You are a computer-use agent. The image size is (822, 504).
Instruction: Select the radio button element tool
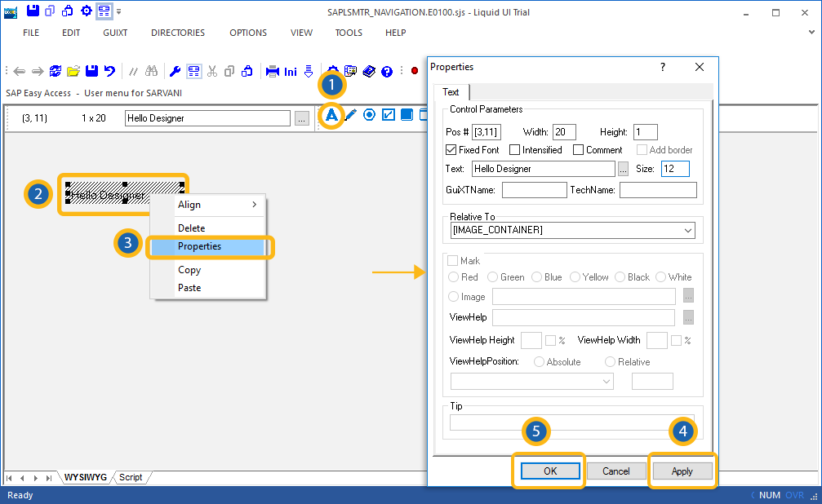coord(369,115)
